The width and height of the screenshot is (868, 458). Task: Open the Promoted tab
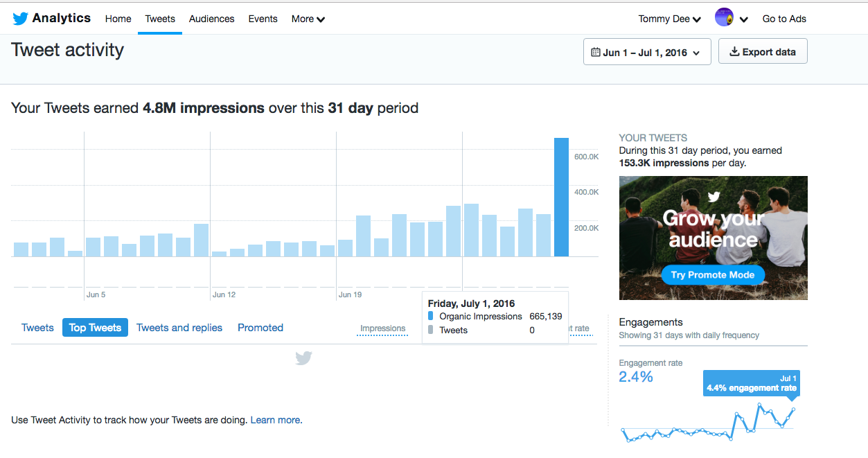coord(260,328)
